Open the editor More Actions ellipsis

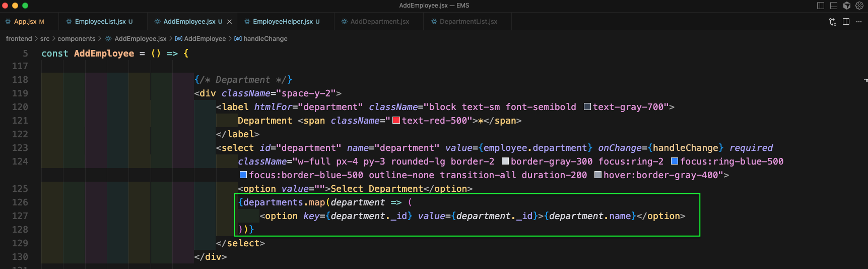pos(859,22)
